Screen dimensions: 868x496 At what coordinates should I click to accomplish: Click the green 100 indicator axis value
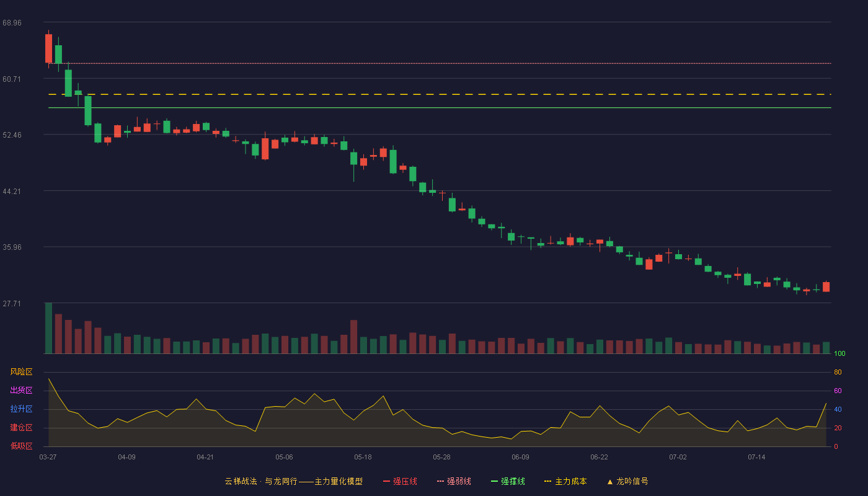click(839, 353)
